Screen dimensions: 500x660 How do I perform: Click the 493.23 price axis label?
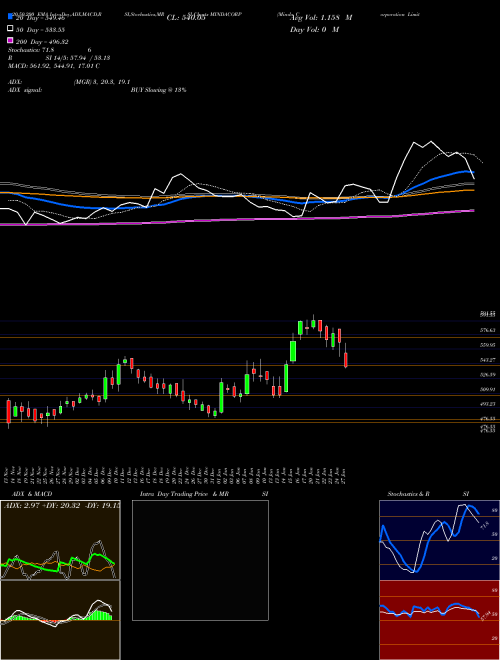(488, 404)
